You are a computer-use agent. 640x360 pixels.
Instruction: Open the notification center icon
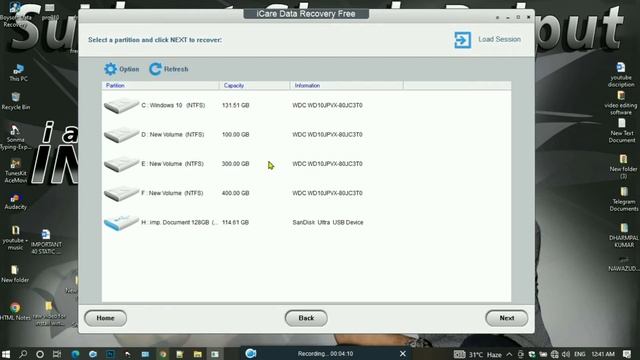(627, 354)
